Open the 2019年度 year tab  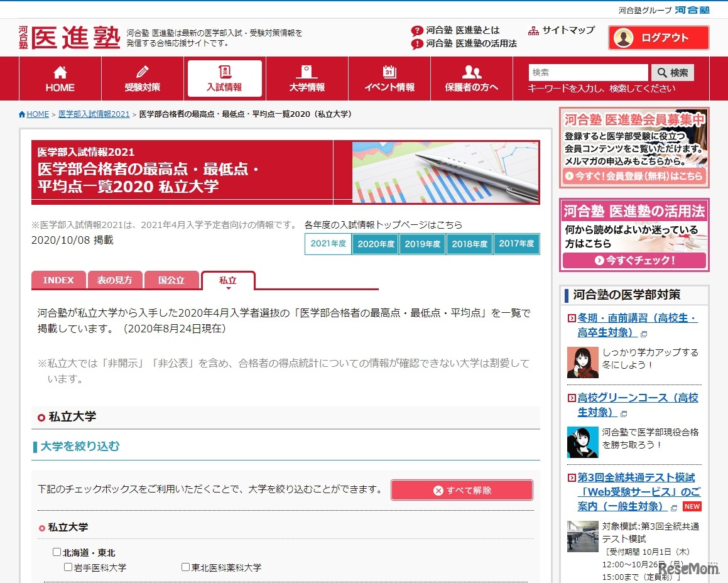click(x=422, y=244)
